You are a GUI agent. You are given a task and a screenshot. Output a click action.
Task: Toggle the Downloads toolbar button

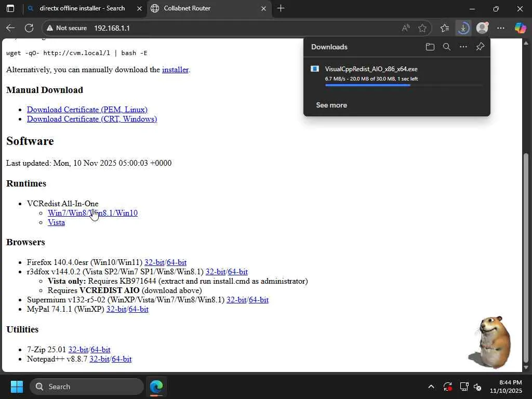tap(463, 28)
